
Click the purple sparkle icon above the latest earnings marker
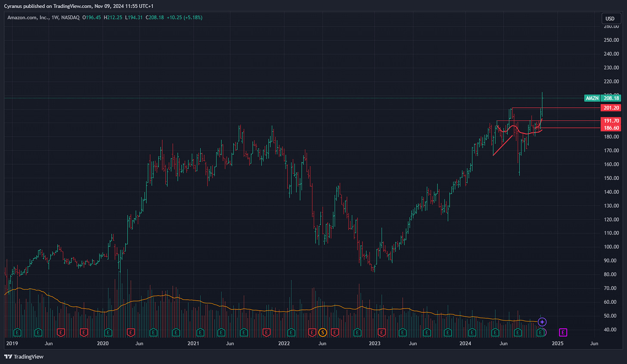click(543, 322)
